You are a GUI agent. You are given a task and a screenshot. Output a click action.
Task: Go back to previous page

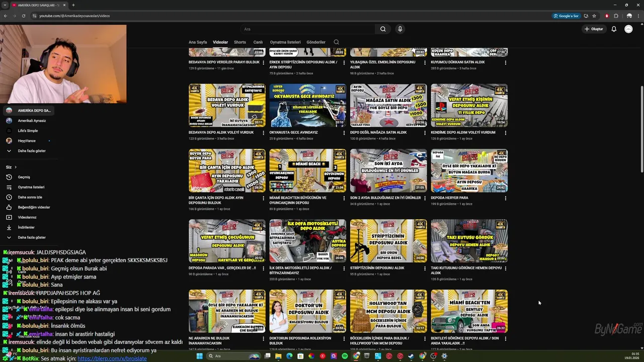tap(5, 16)
